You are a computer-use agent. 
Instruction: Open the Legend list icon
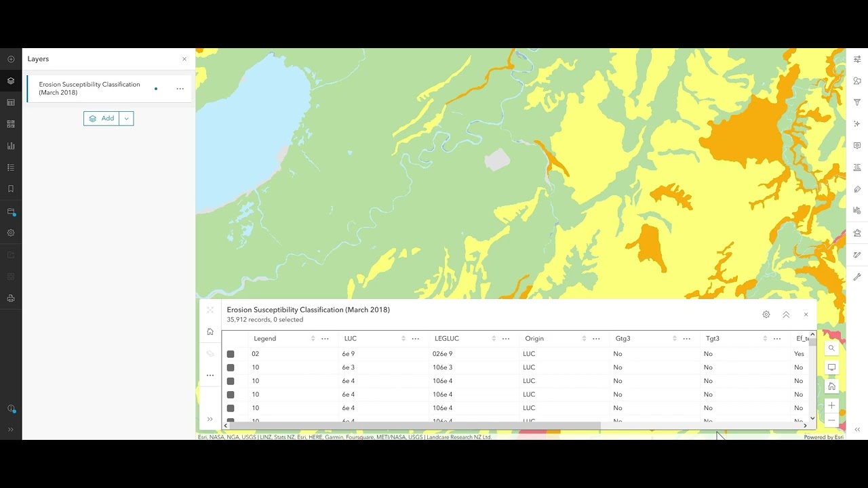tap(11, 167)
